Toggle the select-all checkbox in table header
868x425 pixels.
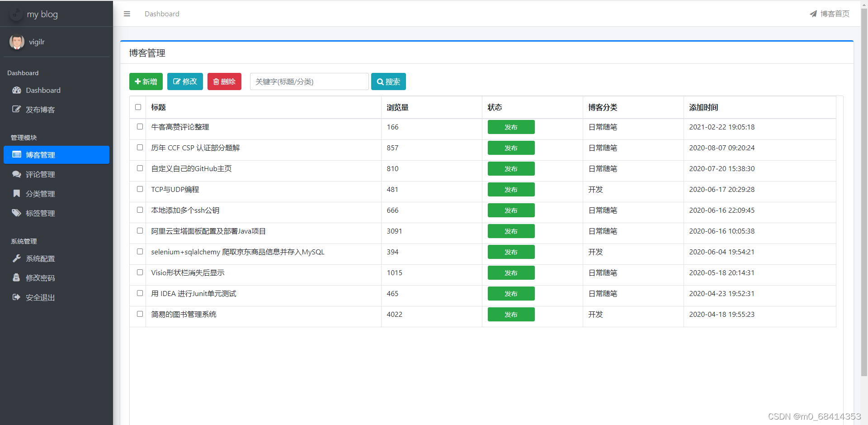point(138,107)
